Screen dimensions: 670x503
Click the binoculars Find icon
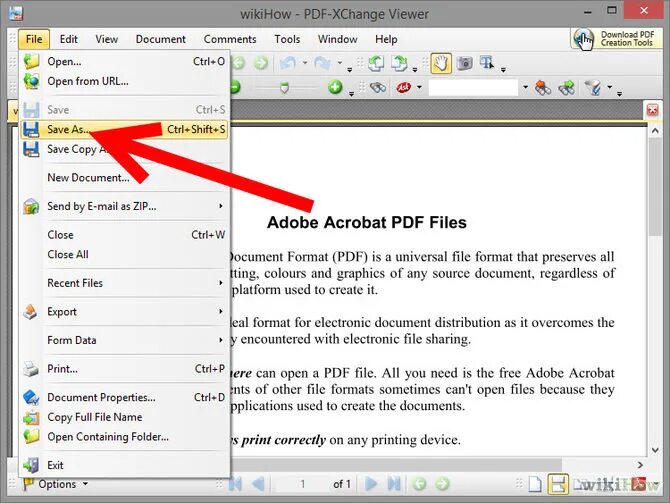pyautogui.click(x=378, y=88)
